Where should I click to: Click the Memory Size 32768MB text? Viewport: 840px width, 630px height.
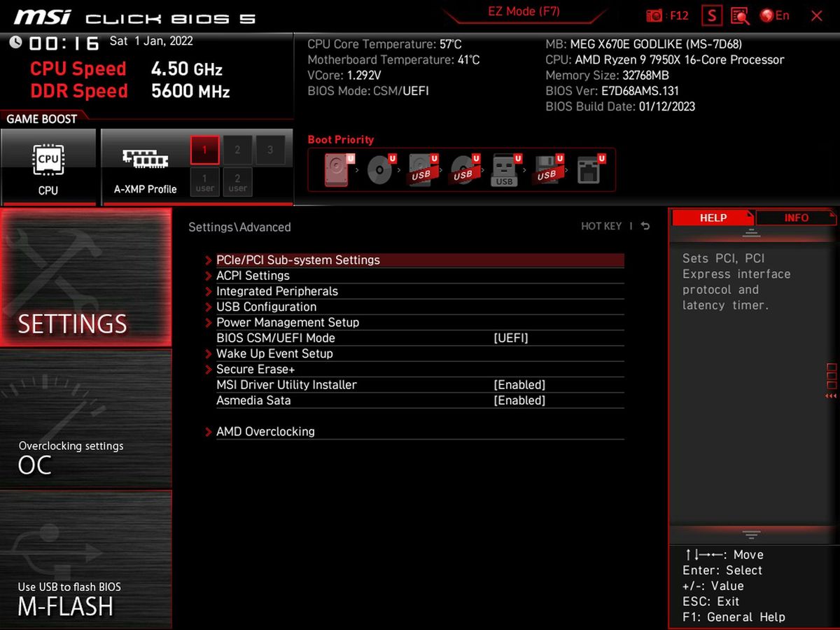click(607, 76)
